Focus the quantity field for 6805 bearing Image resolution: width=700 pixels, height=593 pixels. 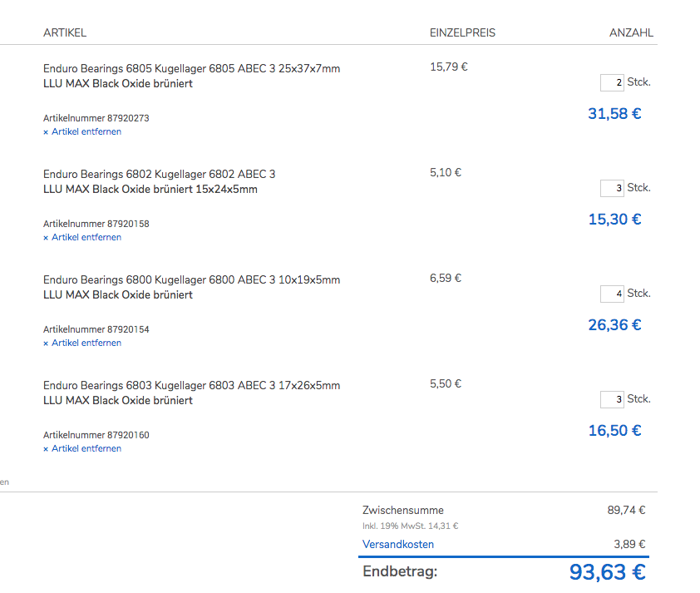coord(612,82)
